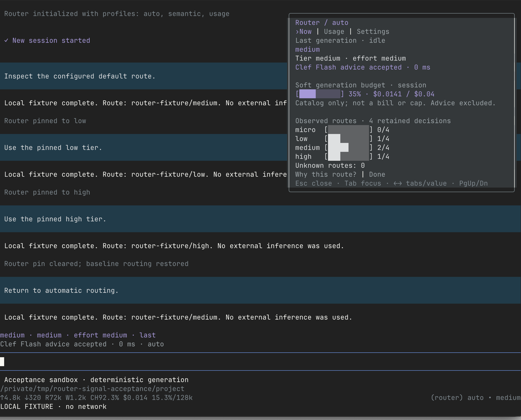Click 'Clef Flash advice accepted · 0 ms' in panel
The image size is (521, 420).
point(363,67)
